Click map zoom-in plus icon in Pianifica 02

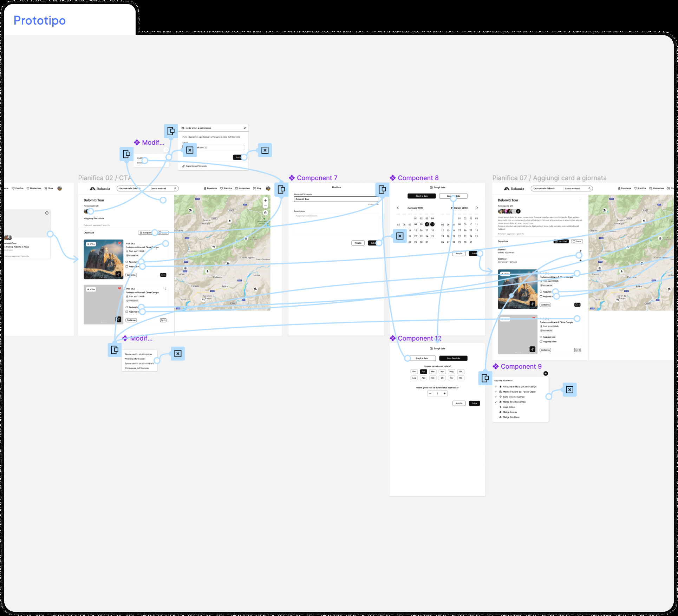coord(265,200)
